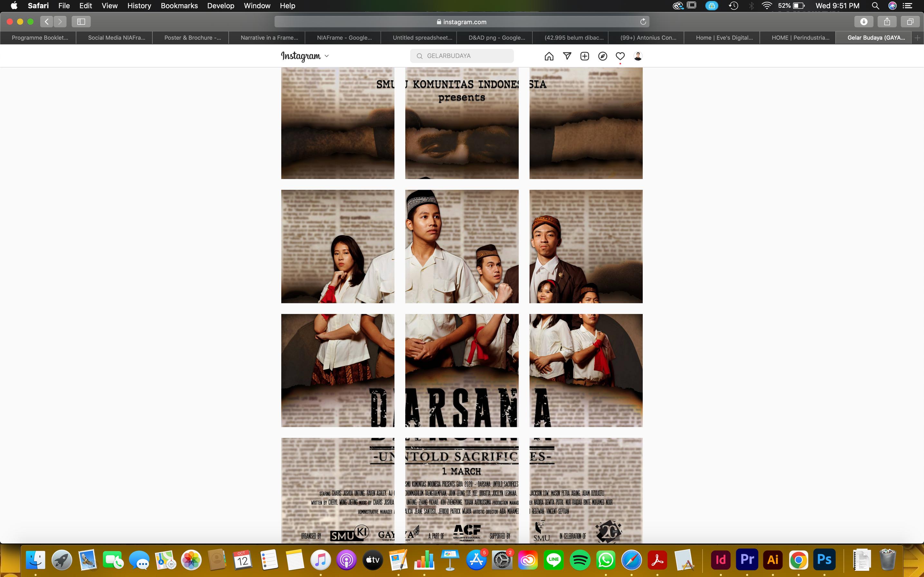Expand the Instagram logo dropdown chevron
This screenshot has width=924, height=577.
coord(326,56)
